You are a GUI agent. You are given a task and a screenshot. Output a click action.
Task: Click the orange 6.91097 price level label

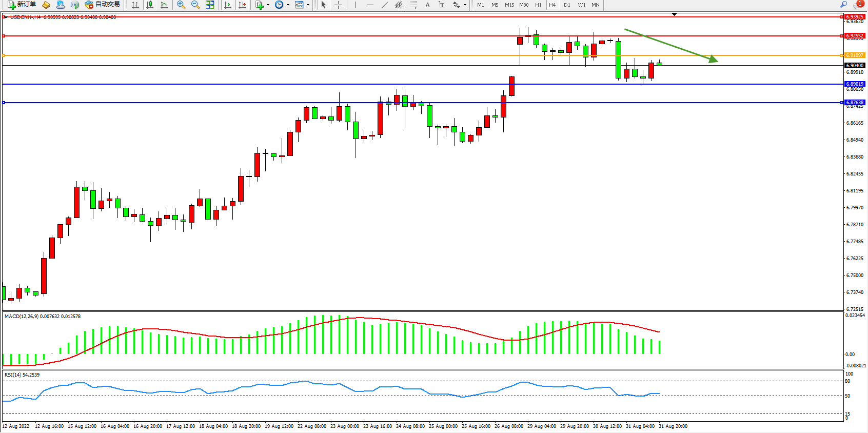[x=855, y=55]
